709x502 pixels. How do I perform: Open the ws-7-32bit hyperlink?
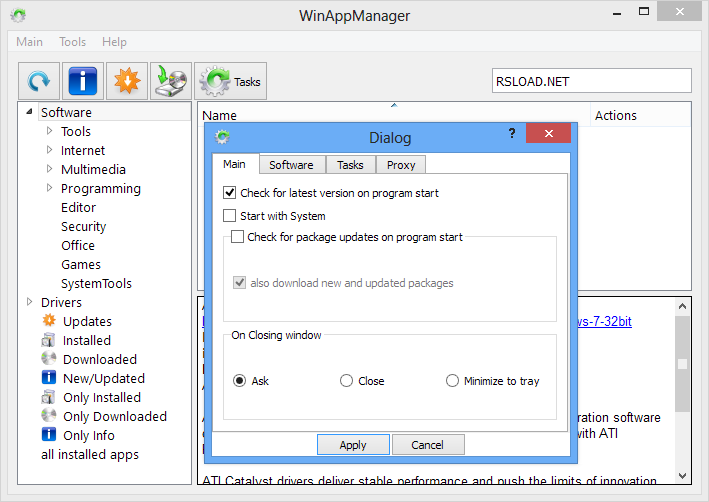(x=605, y=322)
